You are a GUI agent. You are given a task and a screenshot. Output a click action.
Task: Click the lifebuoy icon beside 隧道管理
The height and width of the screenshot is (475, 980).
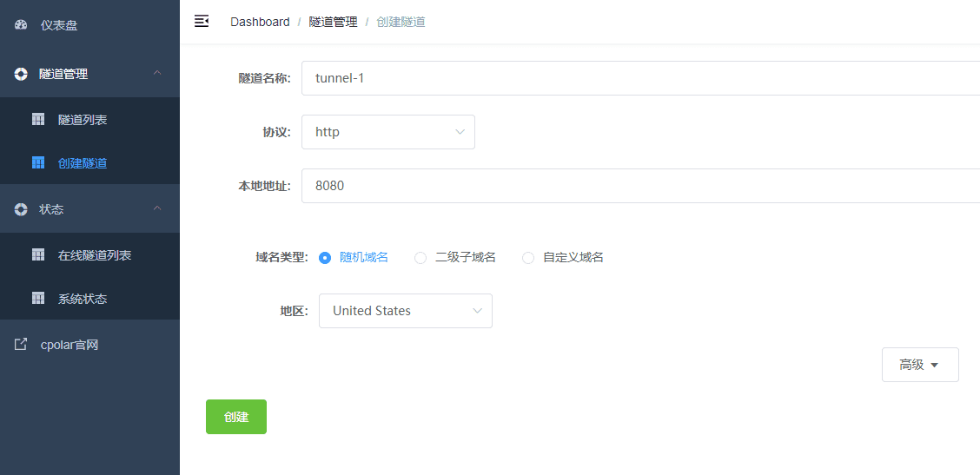point(21,74)
